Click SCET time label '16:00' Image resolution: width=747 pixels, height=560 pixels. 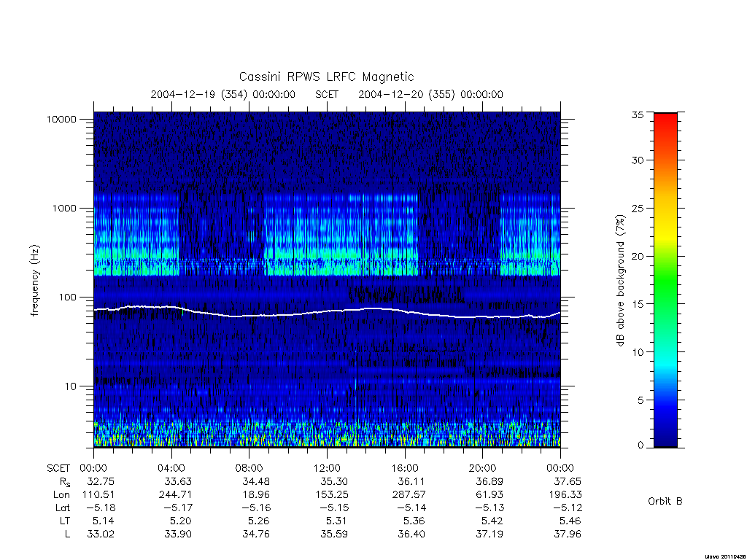[x=404, y=468]
